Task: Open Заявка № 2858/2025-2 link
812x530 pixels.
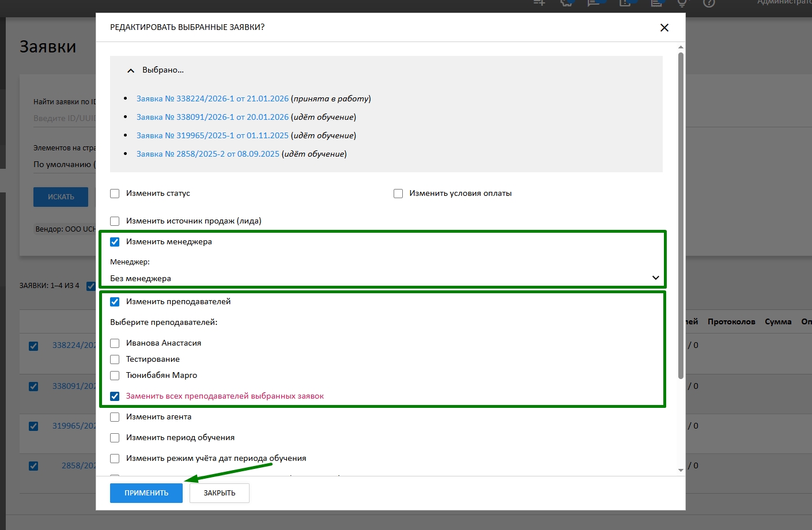Action: coord(207,154)
